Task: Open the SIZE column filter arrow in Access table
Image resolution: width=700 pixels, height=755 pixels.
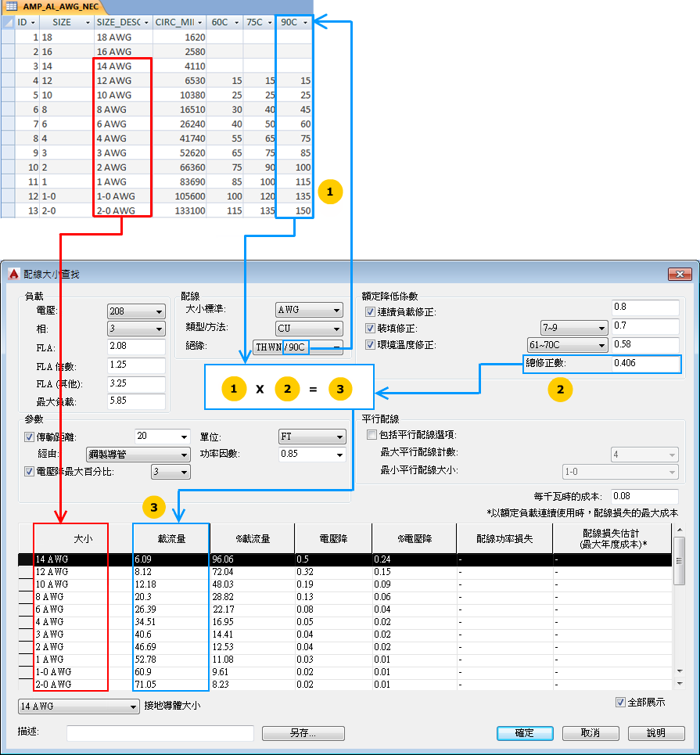Action: click(x=88, y=23)
